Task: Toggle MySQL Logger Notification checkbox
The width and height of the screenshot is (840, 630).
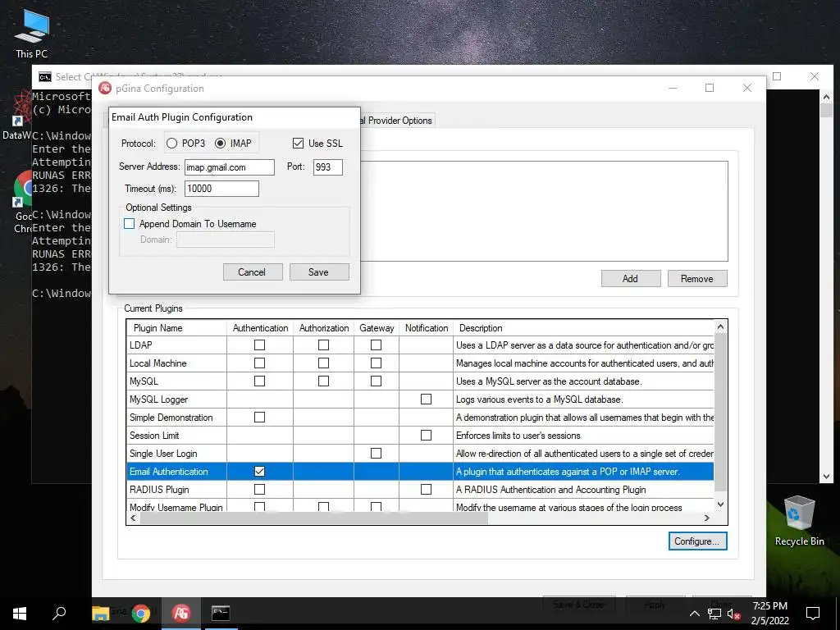Action: [x=426, y=399]
